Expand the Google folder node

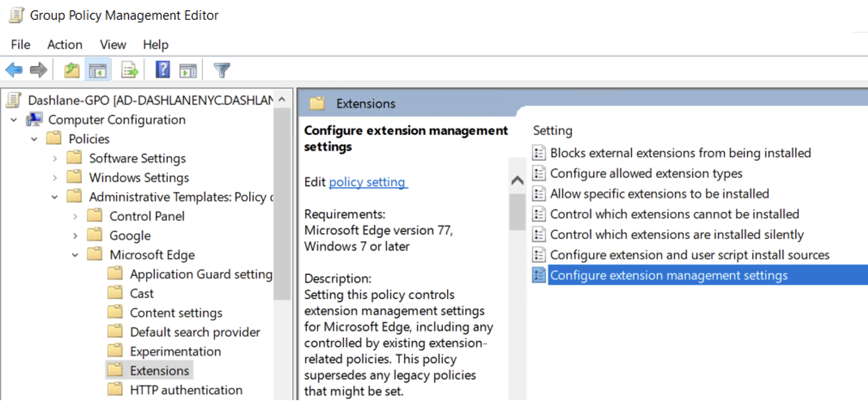[75, 235]
